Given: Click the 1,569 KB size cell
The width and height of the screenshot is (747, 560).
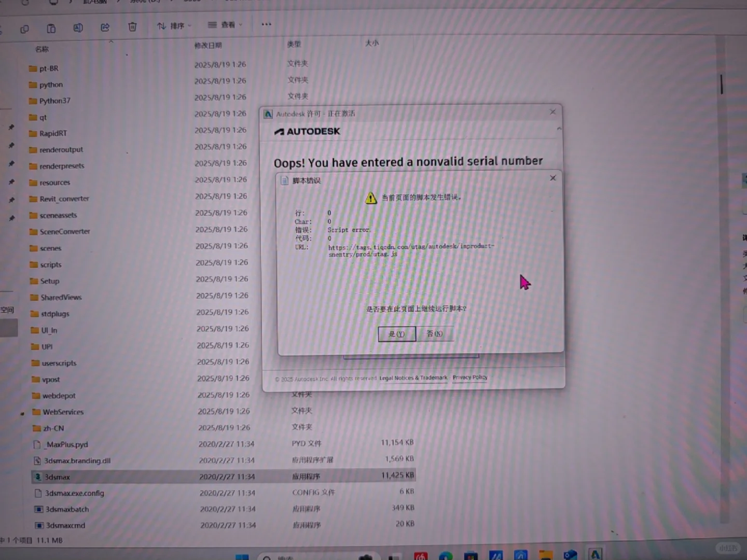Looking at the screenshot, I should pyautogui.click(x=399, y=459).
